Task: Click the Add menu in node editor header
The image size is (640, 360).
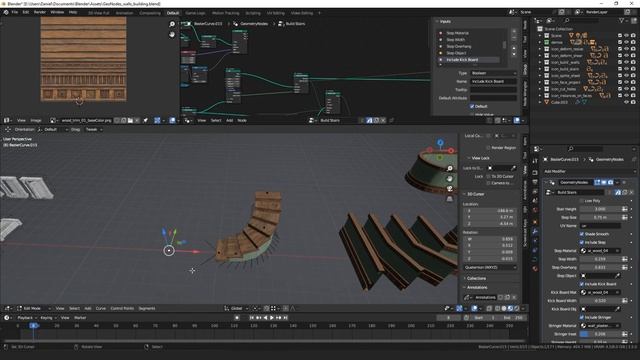Action: pos(229,120)
